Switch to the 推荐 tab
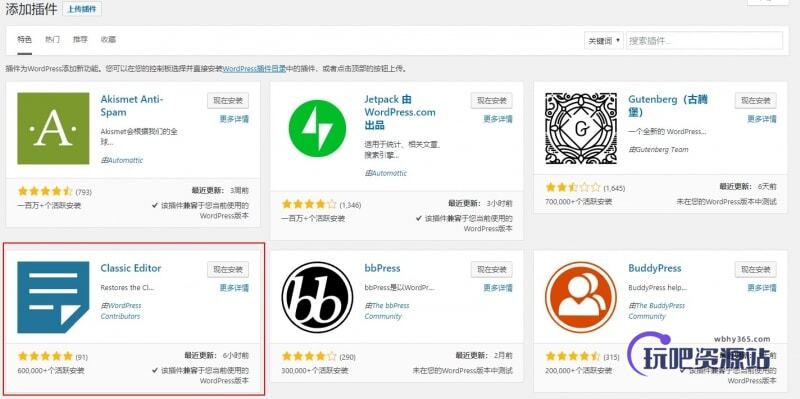The height and width of the screenshot is (399, 800). [80, 40]
